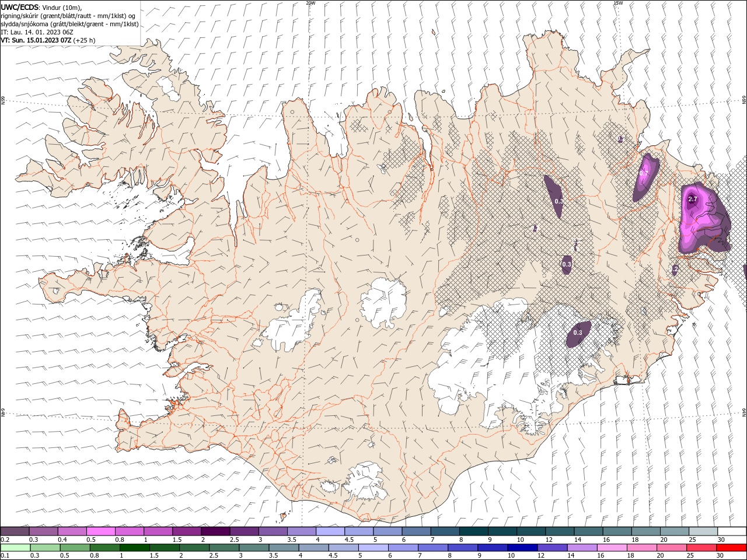
Task: Click snow legend swatch between 10 and 12
Action: click(530, 531)
